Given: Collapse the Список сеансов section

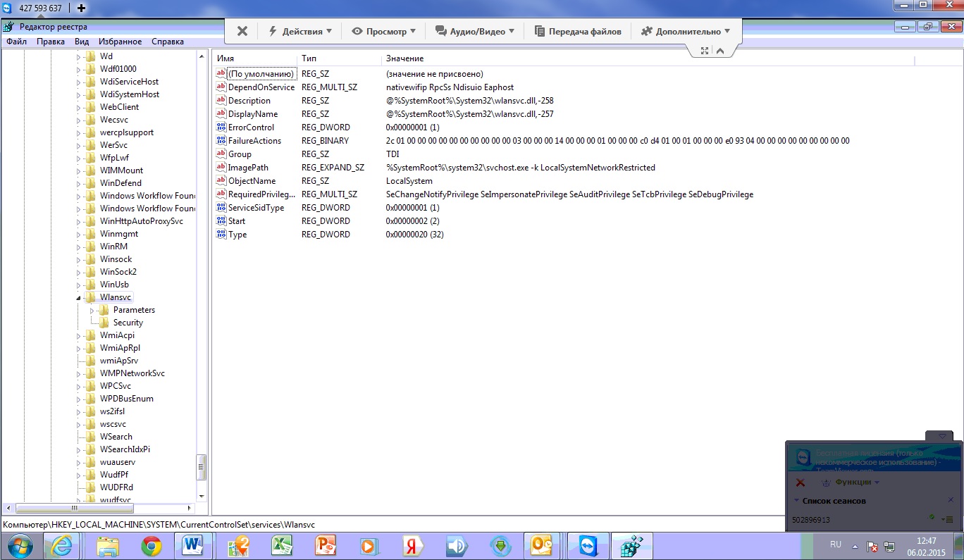Looking at the screenshot, I should click(796, 501).
